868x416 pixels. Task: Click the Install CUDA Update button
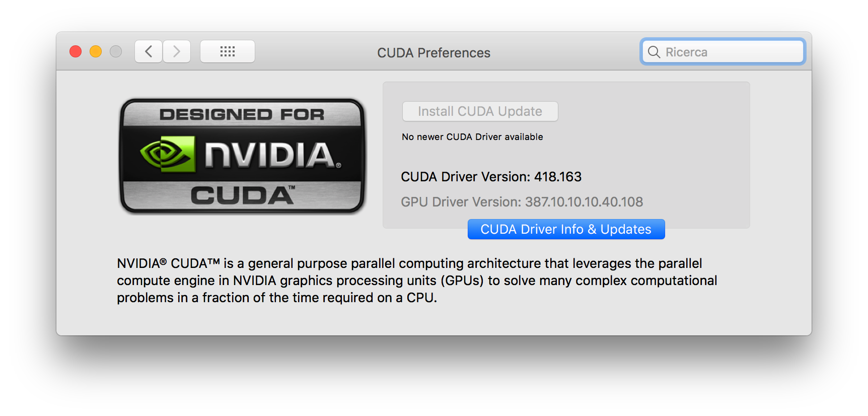(x=480, y=111)
